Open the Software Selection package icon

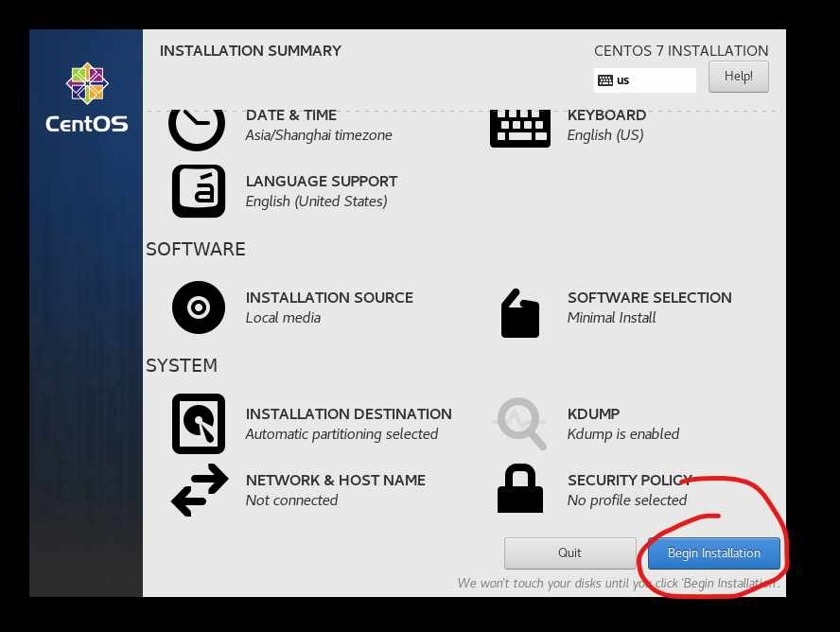tap(519, 313)
